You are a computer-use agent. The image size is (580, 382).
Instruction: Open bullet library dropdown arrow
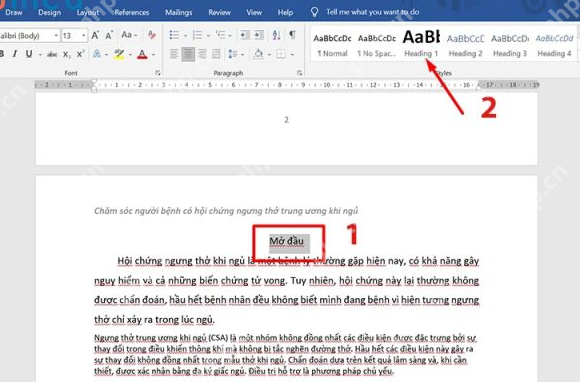click(185, 36)
